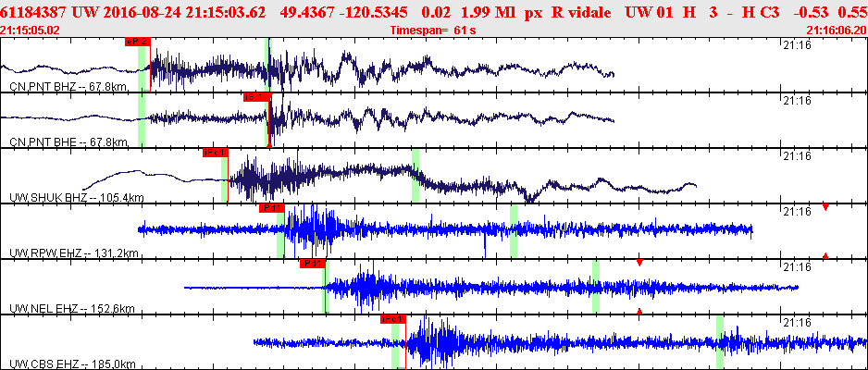Click the longitude value -120.5345
Image resolution: width=868 pixels, height=370 pixels.
pos(376,12)
